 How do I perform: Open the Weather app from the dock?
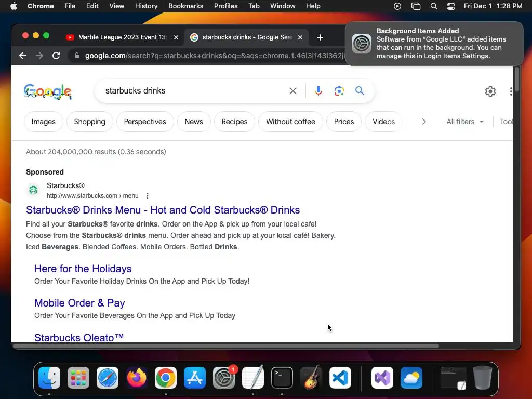[x=411, y=378]
